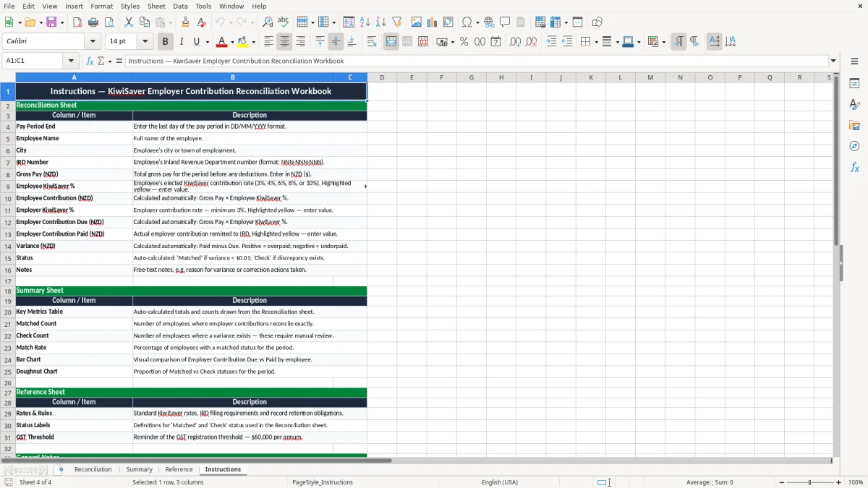This screenshot has width=868, height=488.
Task: Apply AutoFilter funnel icon
Action: (397, 22)
